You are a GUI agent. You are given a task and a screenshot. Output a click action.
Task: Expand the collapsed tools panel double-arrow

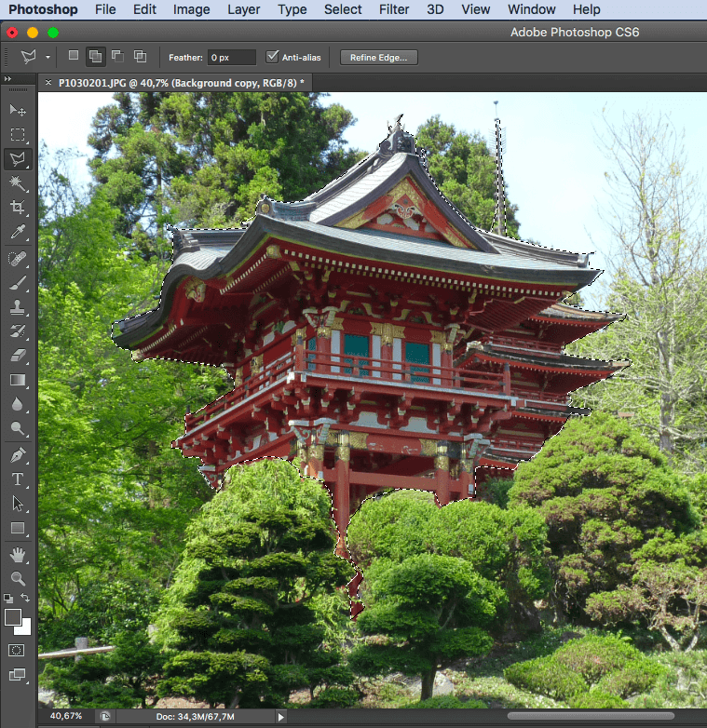pyautogui.click(x=8, y=79)
